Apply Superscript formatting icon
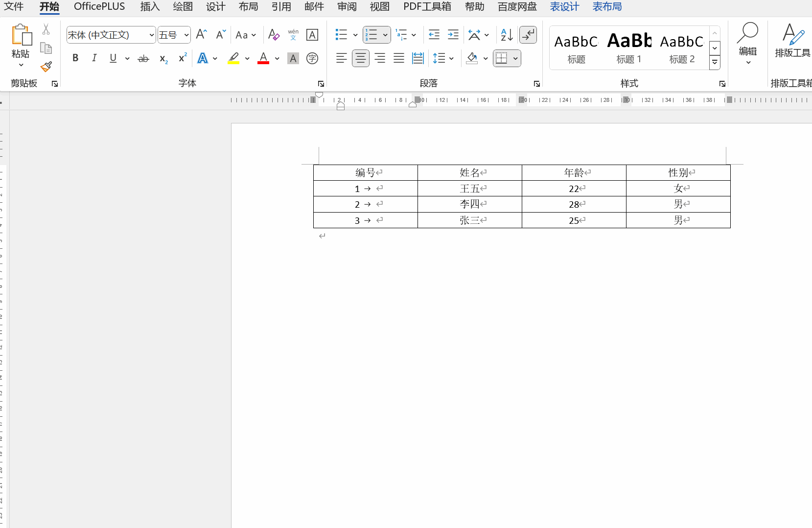Image resolution: width=812 pixels, height=528 pixels. tap(183, 58)
